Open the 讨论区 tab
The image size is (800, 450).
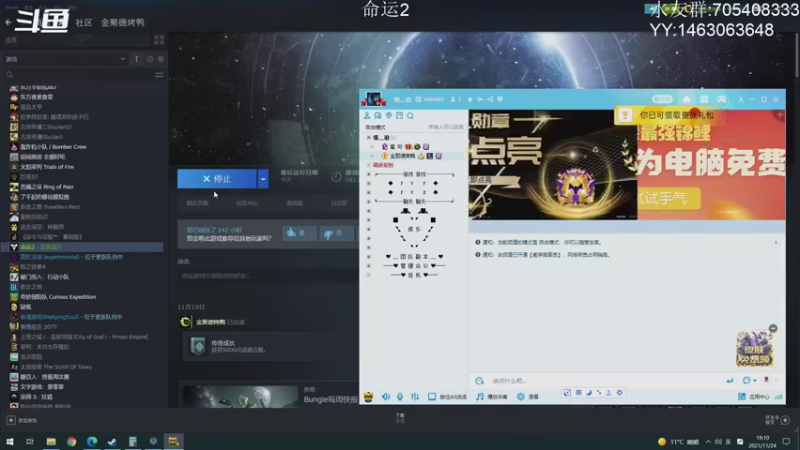(x=339, y=203)
